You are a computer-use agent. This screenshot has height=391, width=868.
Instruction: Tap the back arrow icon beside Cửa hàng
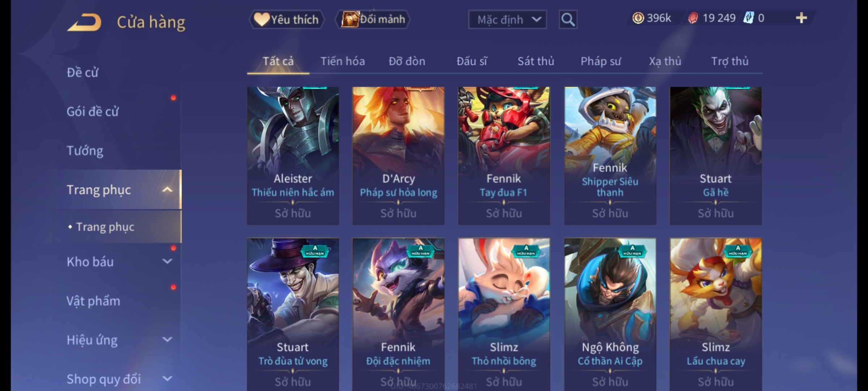(84, 22)
